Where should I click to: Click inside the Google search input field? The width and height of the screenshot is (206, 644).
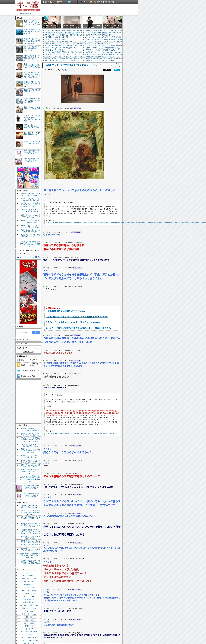pyautogui.click(x=24, y=333)
